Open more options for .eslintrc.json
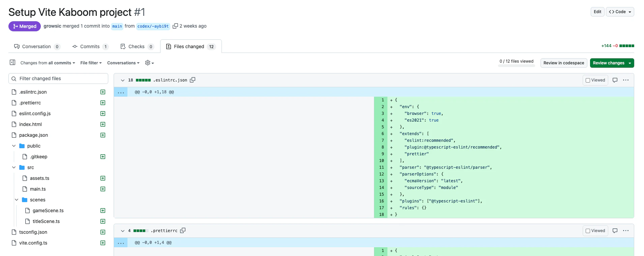Image resolution: width=644 pixels, height=256 pixels. point(626,80)
